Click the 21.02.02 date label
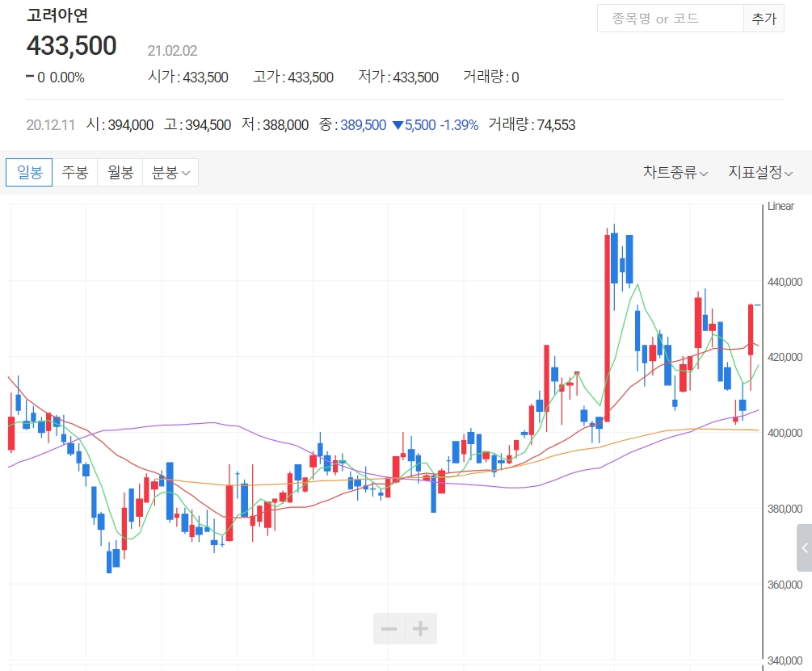Image resolution: width=812 pixels, height=671 pixels. click(172, 51)
